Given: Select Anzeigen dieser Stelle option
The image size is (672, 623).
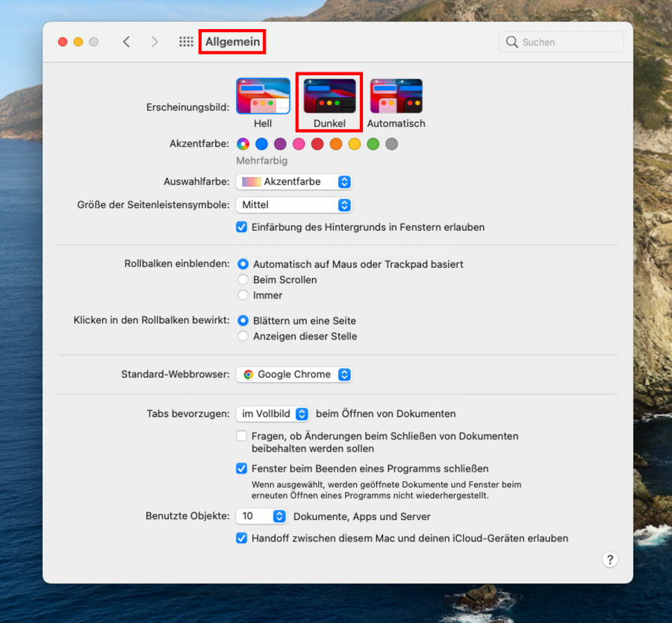Looking at the screenshot, I should pyautogui.click(x=243, y=336).
